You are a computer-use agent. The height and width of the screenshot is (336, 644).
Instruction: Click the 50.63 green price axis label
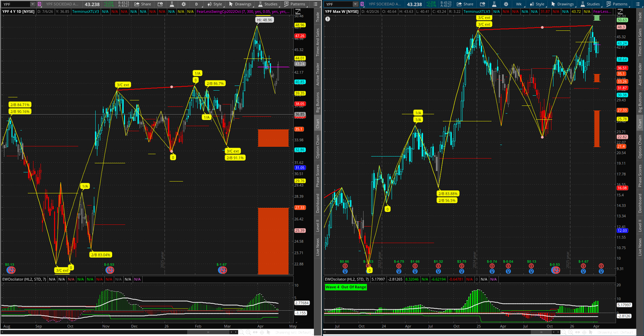pos(622,20)
